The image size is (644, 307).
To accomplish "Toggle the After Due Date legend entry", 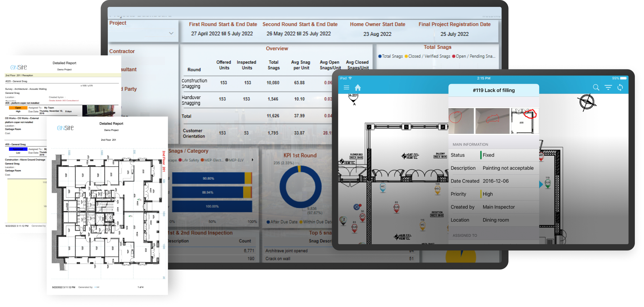I will (x=282, y=222).
